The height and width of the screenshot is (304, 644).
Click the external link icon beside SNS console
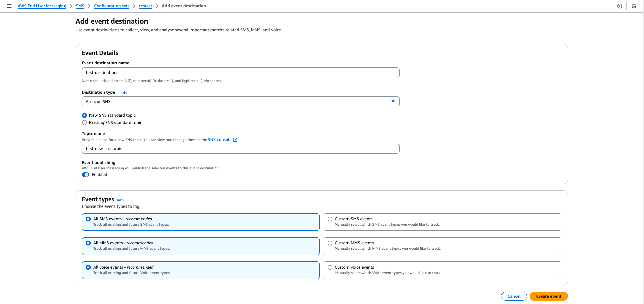(235, 140)
